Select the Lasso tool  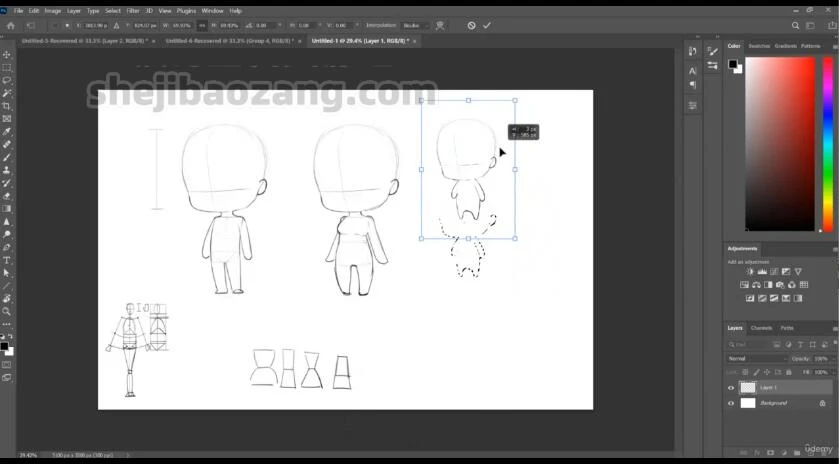pyautogui.click(x=7, y=80)
